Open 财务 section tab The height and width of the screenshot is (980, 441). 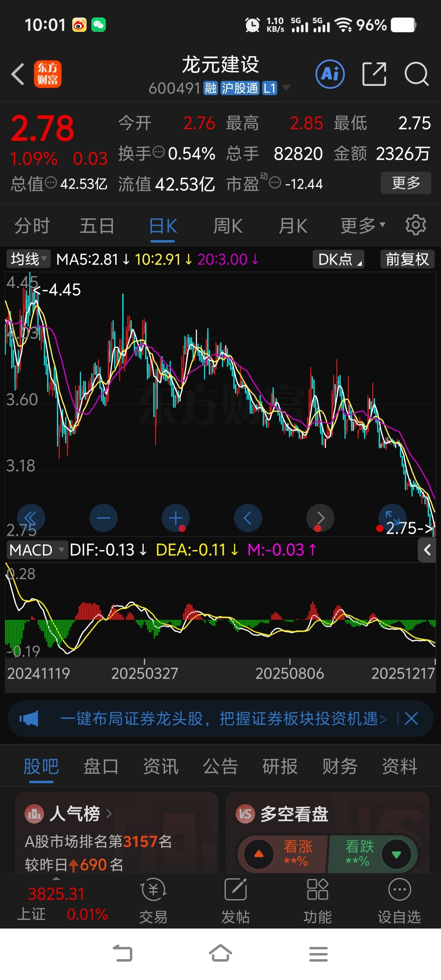340,766
